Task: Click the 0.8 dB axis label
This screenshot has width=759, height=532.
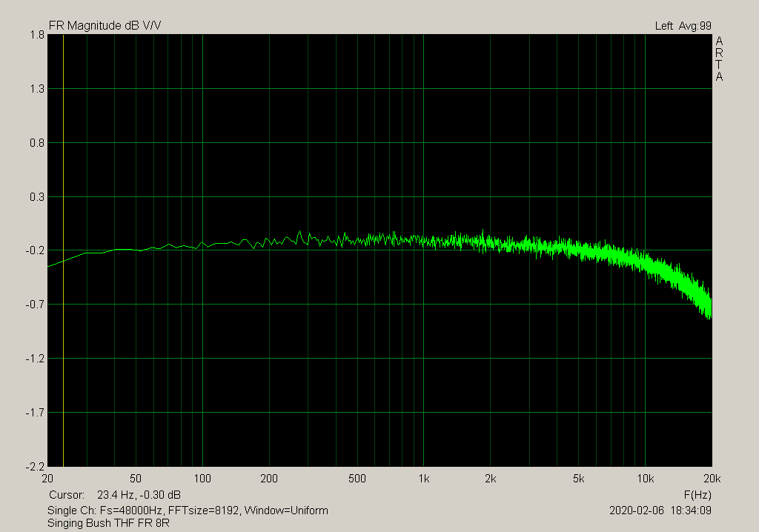Action: click(37, 143)
